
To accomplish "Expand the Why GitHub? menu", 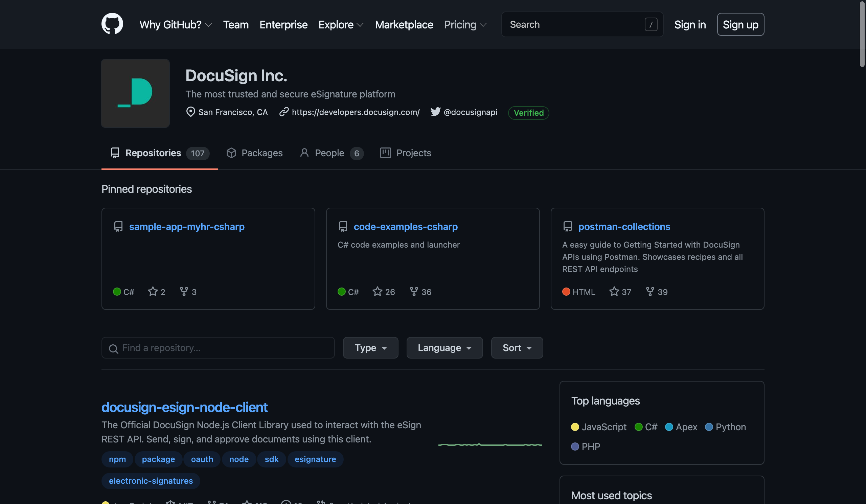I will click(176, 24).
